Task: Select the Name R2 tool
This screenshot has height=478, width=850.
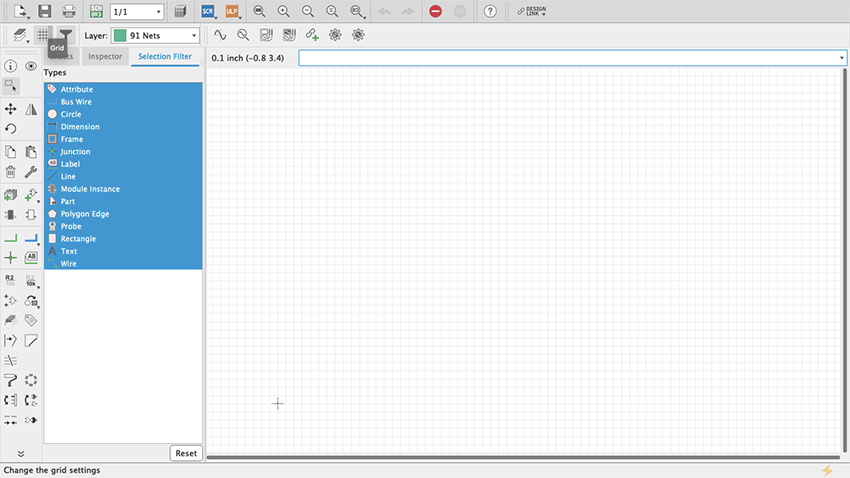Action: tap(10, 280)
